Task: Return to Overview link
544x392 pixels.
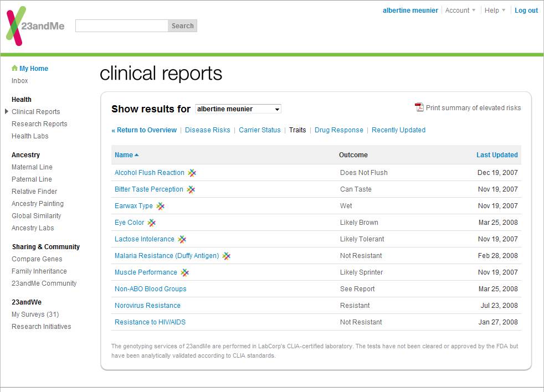Action: [144, 130]
